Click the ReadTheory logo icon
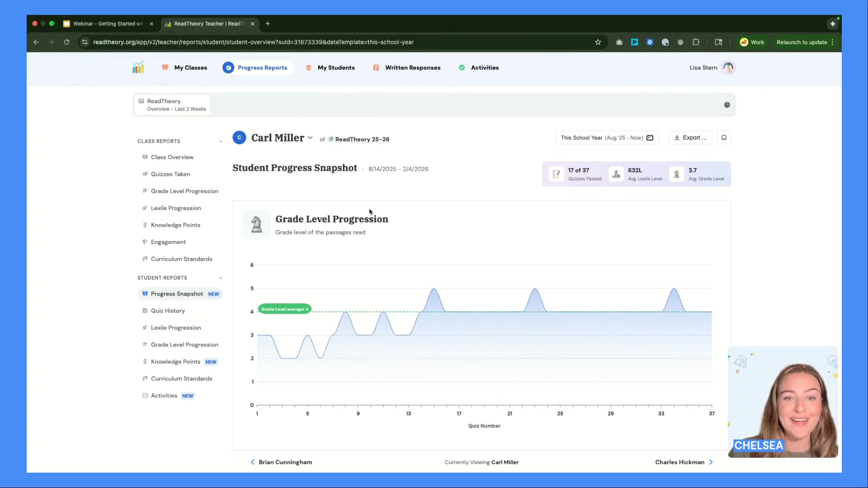The width and height of the screenshot is (868, 488). point(138,67)
